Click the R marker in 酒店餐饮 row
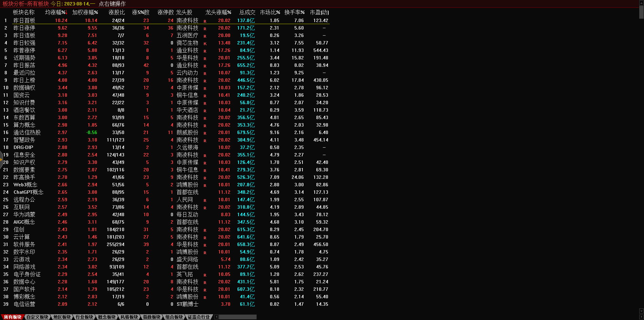 [205, 111]
